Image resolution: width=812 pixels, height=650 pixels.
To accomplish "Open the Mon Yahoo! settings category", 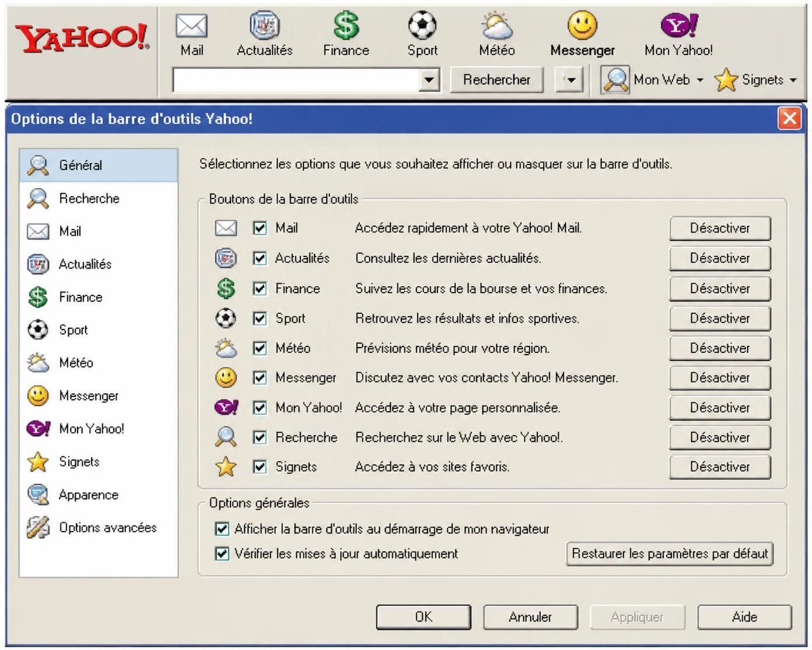I will click(98, 429).
